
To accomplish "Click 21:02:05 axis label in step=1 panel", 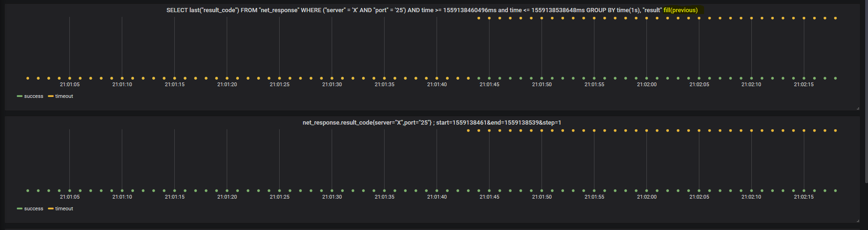I will 699,197.
